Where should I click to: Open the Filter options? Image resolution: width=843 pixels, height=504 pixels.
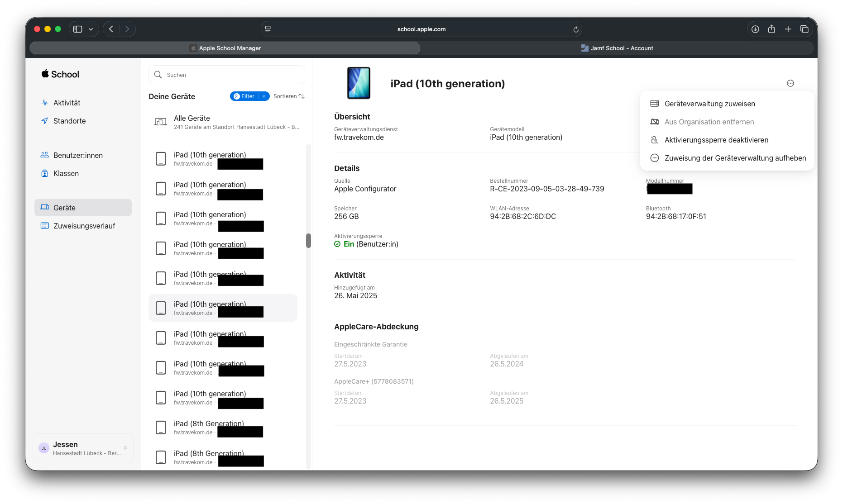coord(244,96)
